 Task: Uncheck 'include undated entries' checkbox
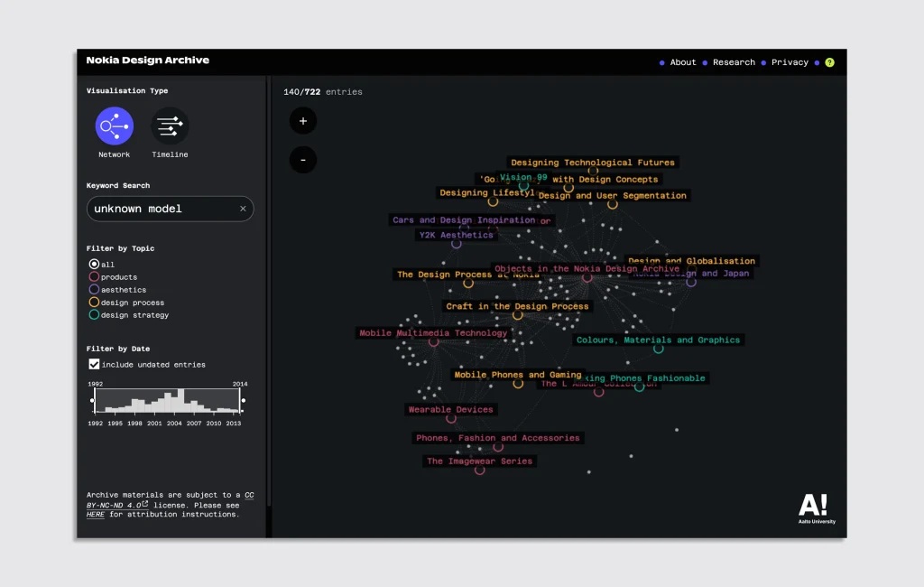point(94,364)
